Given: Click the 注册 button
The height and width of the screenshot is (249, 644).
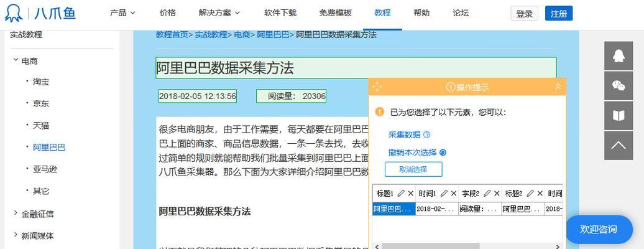Looking at the screenshot, I should click(559, 14).
